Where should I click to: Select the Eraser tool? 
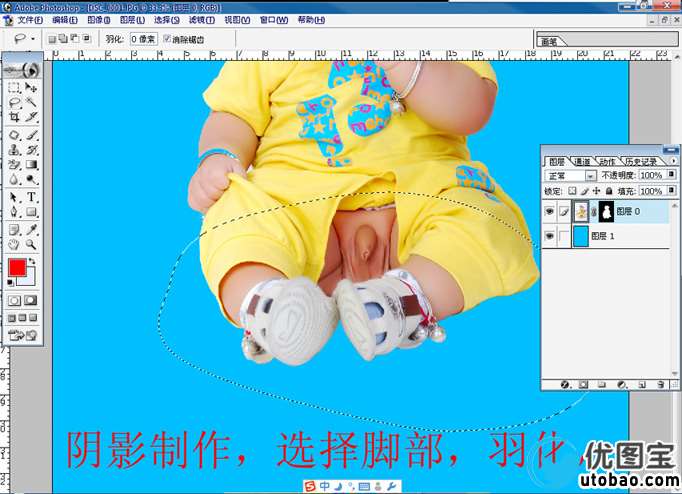[14, 164]
